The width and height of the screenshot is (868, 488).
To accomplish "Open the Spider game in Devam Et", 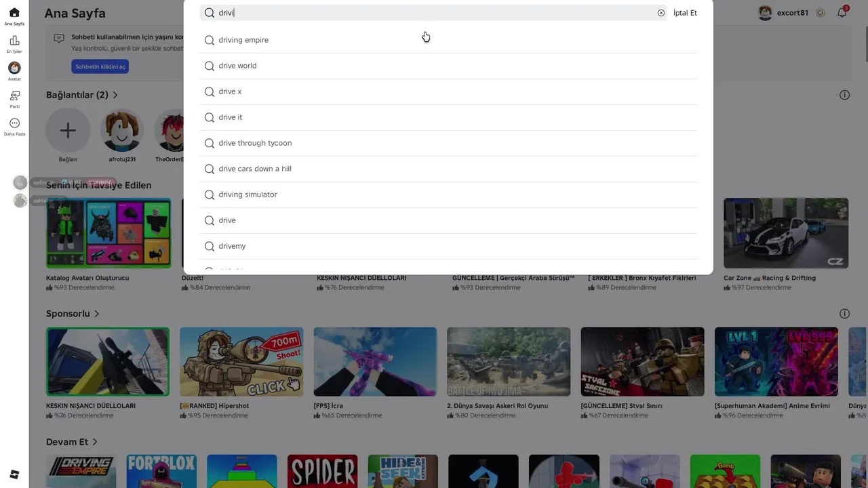I will click(322, 471).
